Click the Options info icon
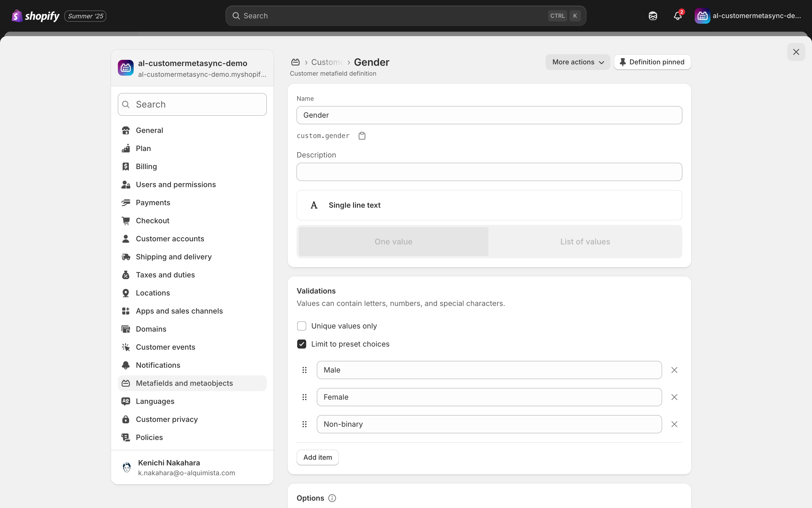This screenshot has width=812, height=508. pyautogui.click(x=332, y=498)
